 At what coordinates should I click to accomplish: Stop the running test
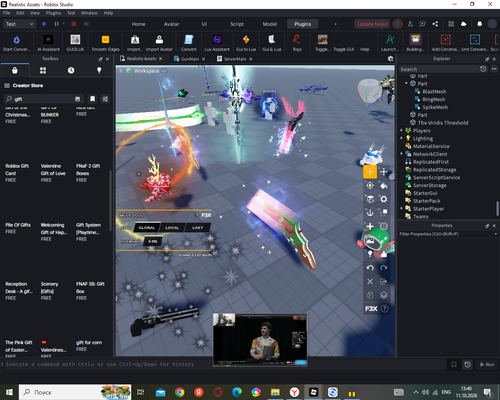[74, 24]
